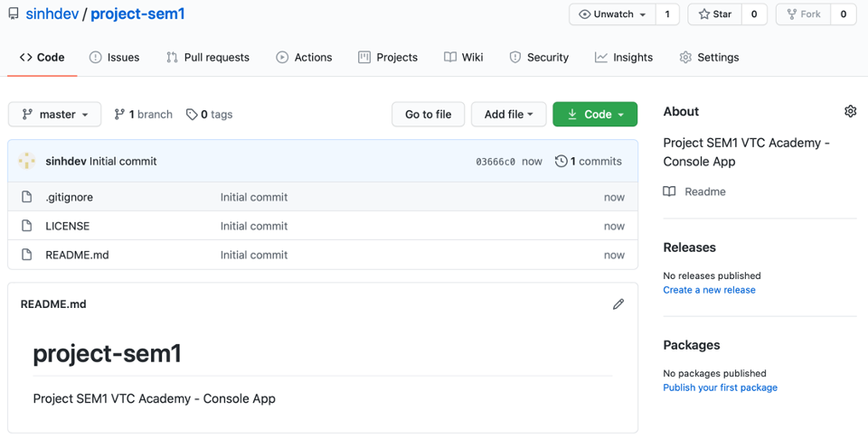View the 0 tags link
The height and width of the screenshot is (448, 868).
209,115
